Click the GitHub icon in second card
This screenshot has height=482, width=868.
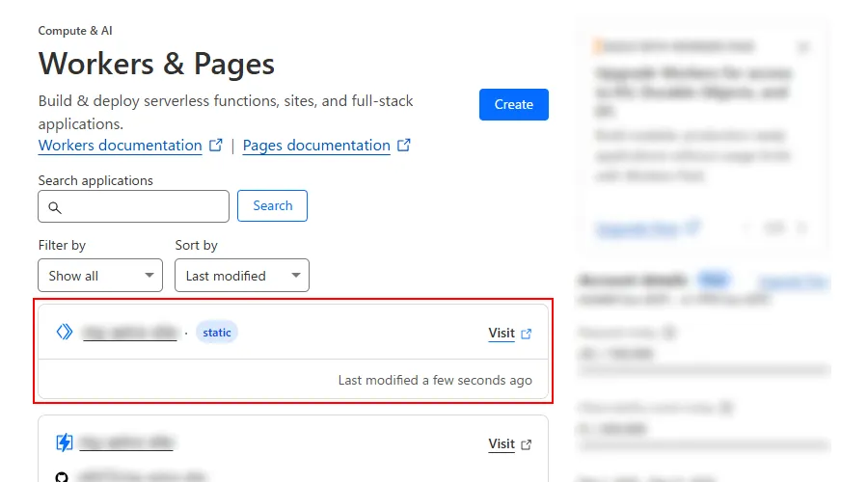[x=62, y=477]
